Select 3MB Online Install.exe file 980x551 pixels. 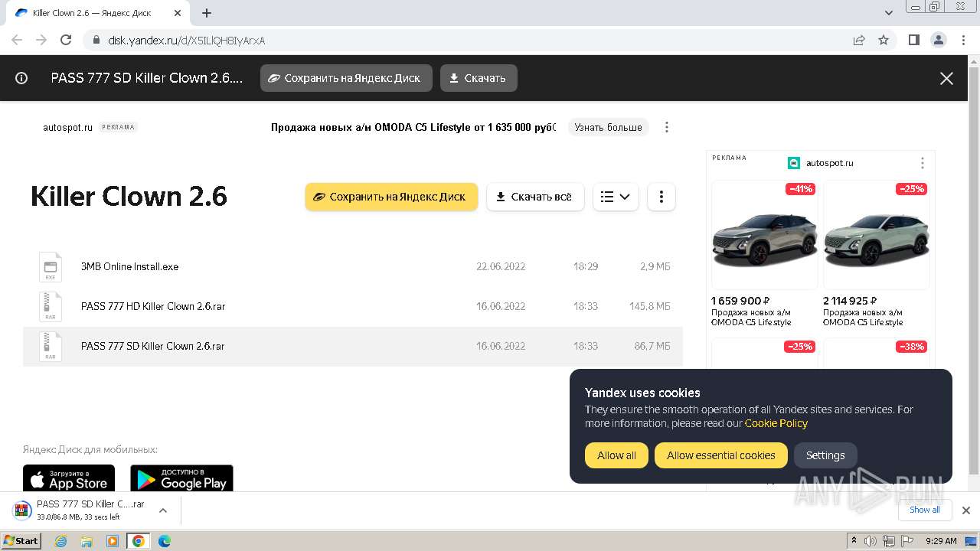353,266
